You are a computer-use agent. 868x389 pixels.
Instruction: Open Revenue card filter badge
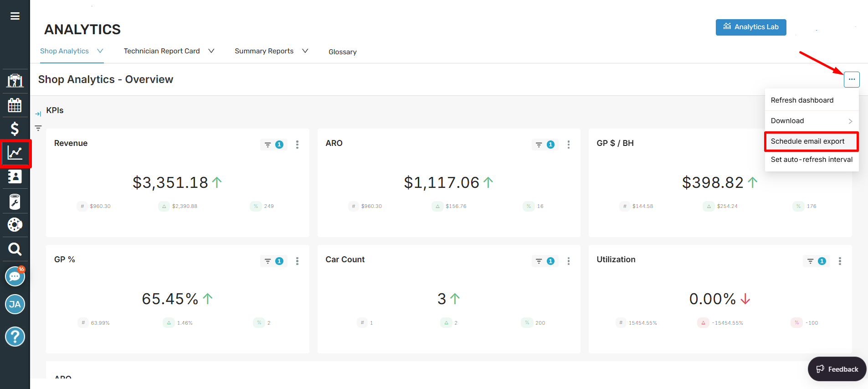273,145
